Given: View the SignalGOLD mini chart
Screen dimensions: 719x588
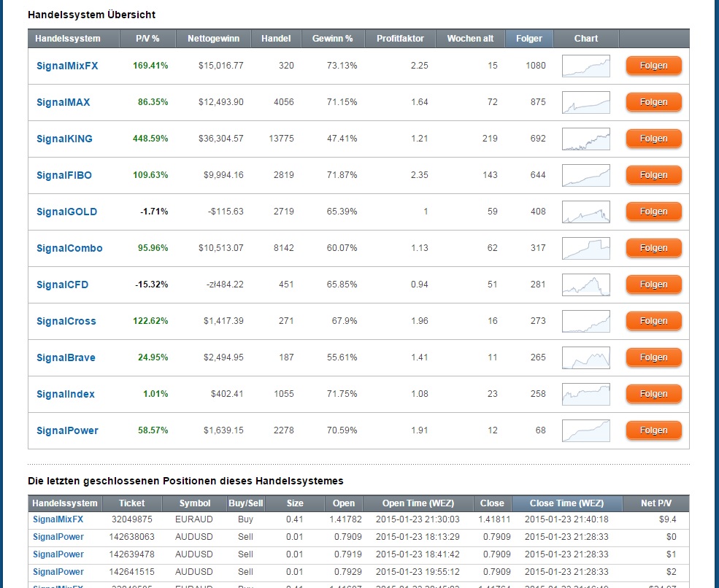Looking at the screenshot, I should click(585, 212).
